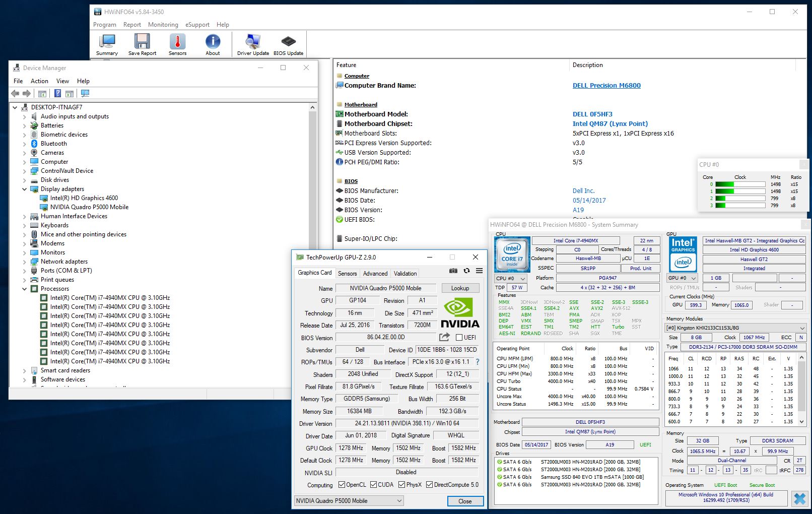Switch to the Validation tab in GPU-Z
The width and height of the screenshot is (812, 514).
click(x=405, y=274)
